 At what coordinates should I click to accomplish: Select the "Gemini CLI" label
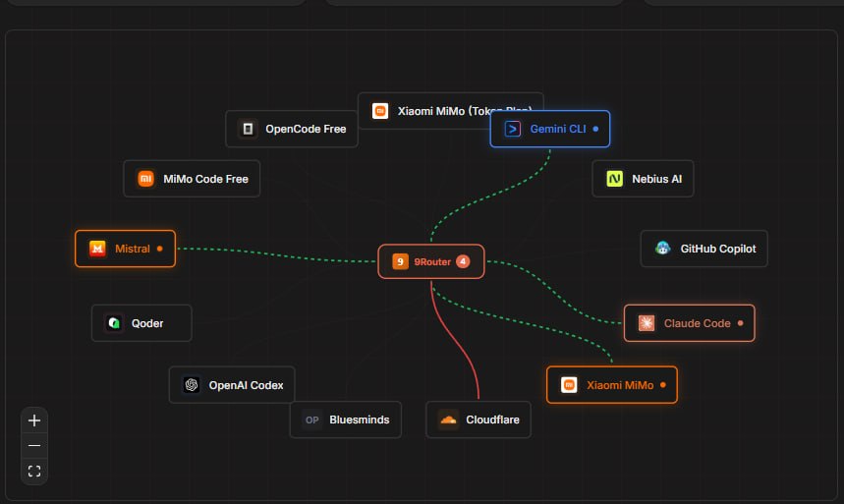tap(558, 130)
